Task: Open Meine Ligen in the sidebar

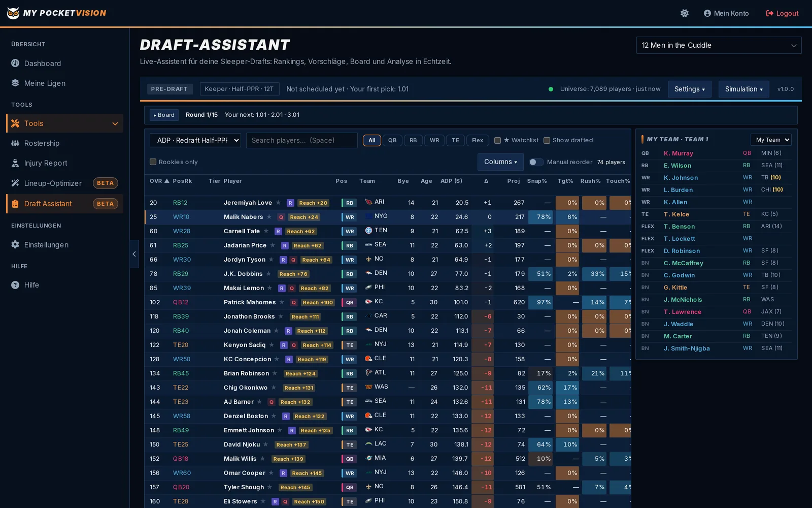Action: (64, 83)
